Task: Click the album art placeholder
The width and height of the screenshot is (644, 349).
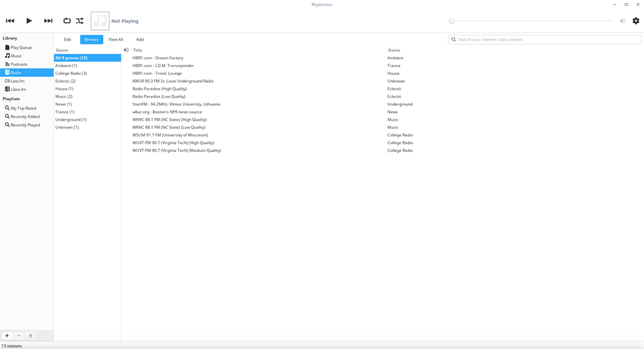Action: click(100, 21)
